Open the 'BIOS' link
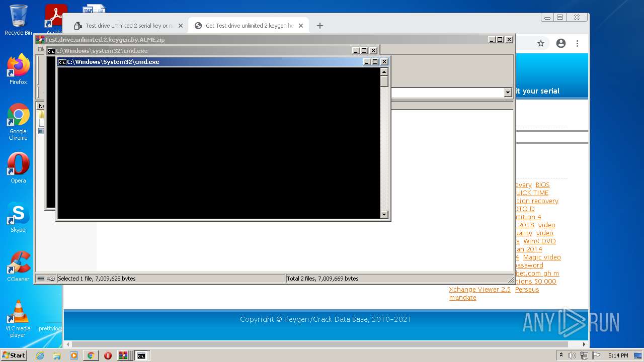 (542, 185)
